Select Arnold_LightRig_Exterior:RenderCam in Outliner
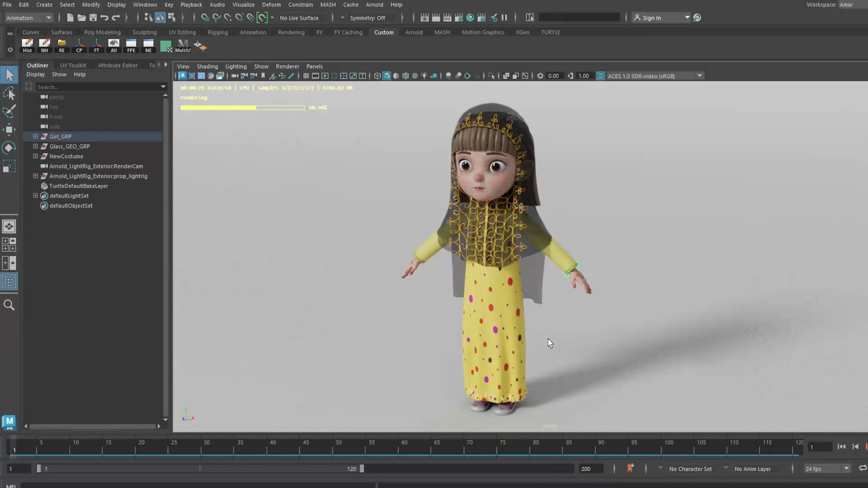Viewport: 868px width, 488px height. point(96,166)
